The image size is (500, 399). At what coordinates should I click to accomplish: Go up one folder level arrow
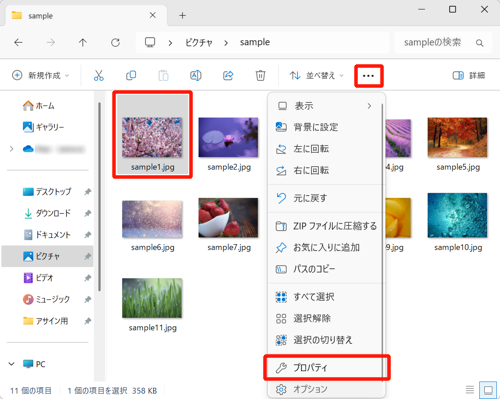pyautogui.click(x=83, y=43)
